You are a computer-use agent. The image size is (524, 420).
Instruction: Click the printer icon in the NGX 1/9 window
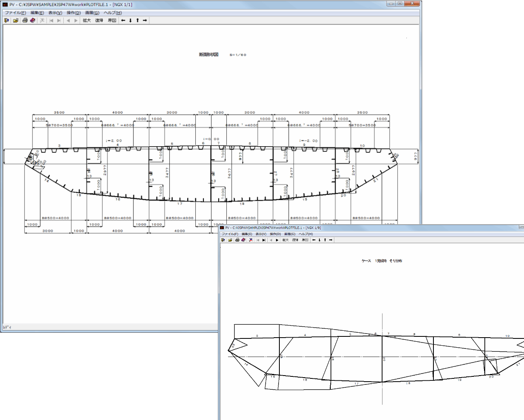[x=237, y=240]
